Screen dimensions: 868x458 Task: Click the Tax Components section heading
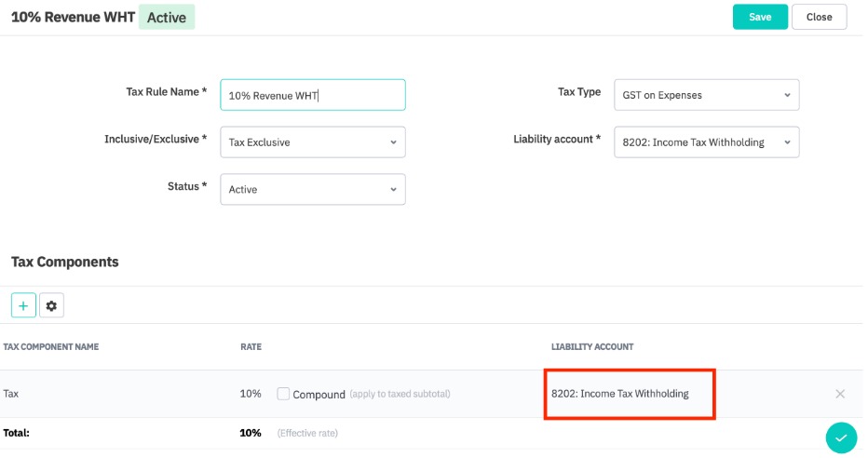pyautogui.click(x=64, y=262)
